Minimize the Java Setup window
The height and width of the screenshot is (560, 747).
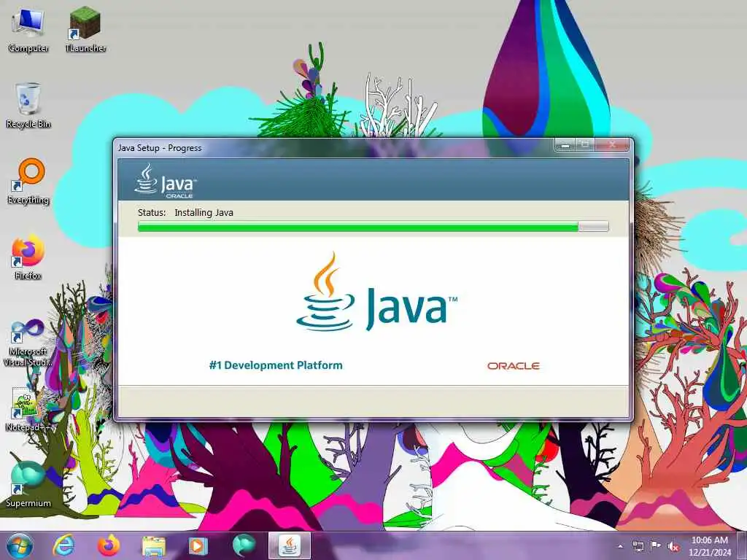click(565, 145)
